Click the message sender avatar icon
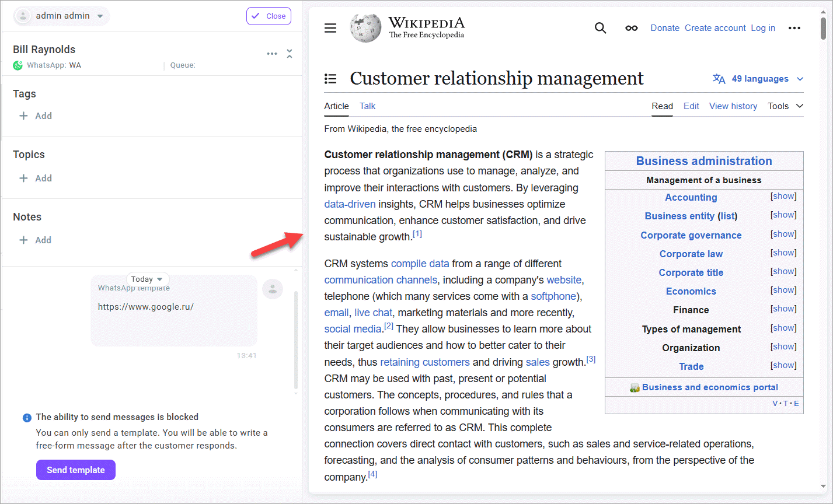 click(273, 289)
